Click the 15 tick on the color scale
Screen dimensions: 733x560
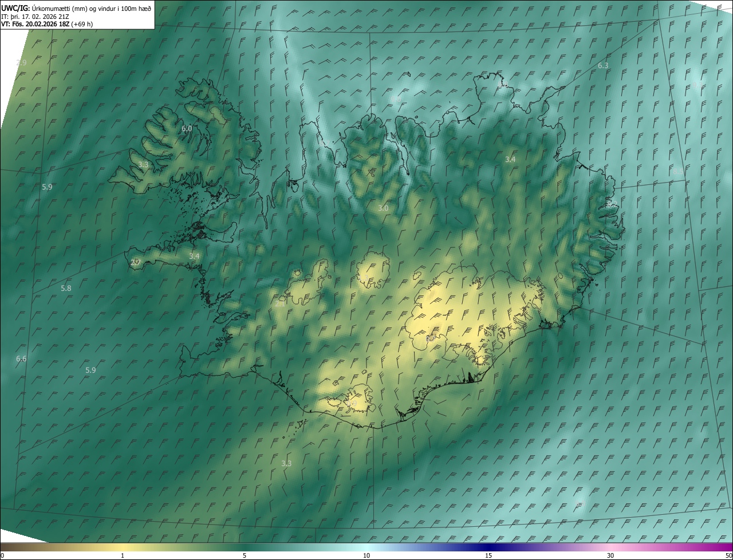point(488,555)
